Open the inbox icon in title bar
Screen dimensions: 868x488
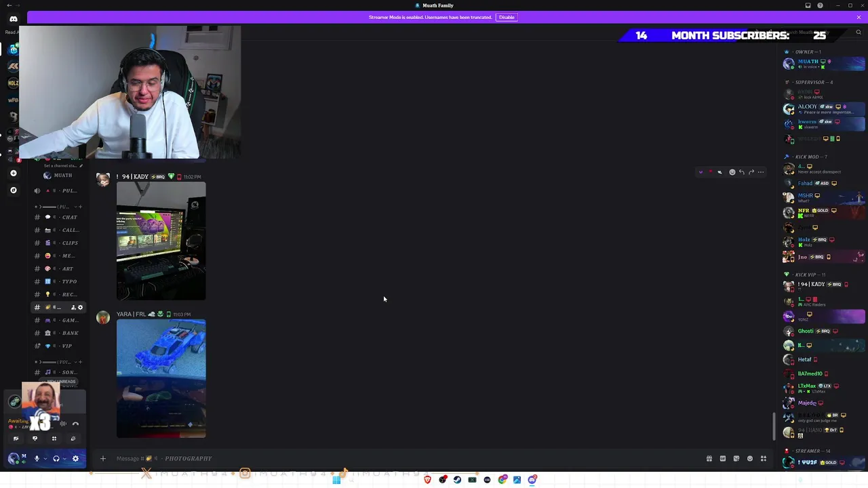pyautogui.click(x=808, y=5)
